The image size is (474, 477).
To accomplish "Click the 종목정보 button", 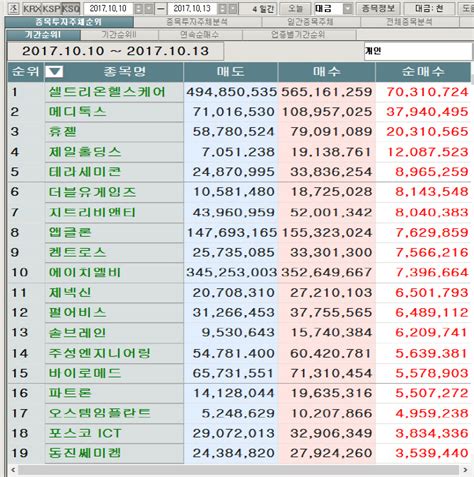I will (378, 8).
